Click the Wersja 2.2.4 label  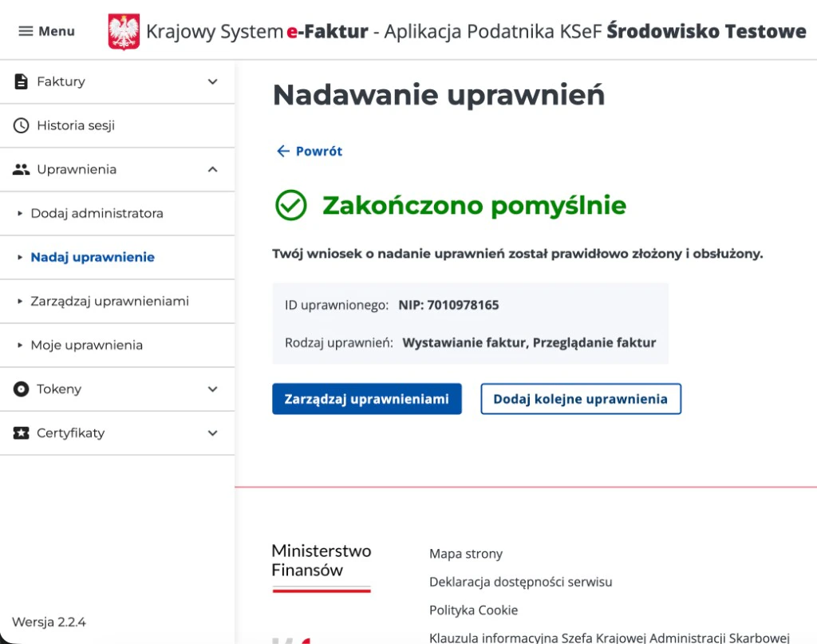click(49, 622)
